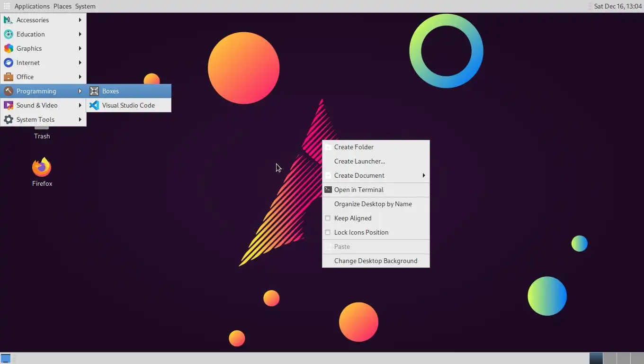Open the Accessories category icon
Image resolution: width=644 pixels, height=364 pixels.
click(x=8, y=20)
